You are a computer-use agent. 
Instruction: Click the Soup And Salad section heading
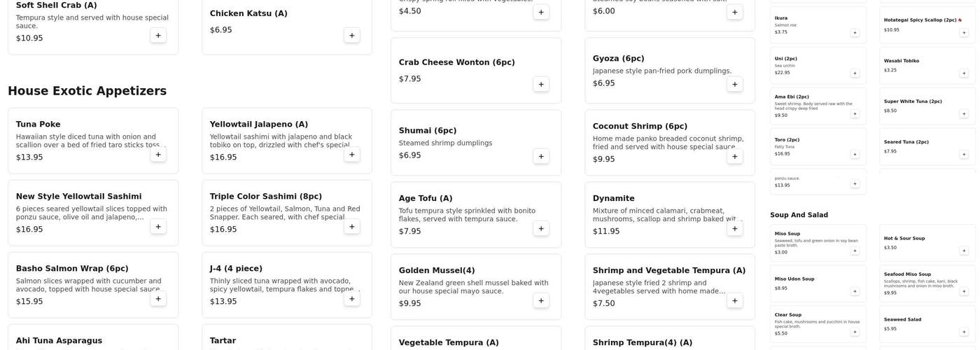tap(799, 215)
